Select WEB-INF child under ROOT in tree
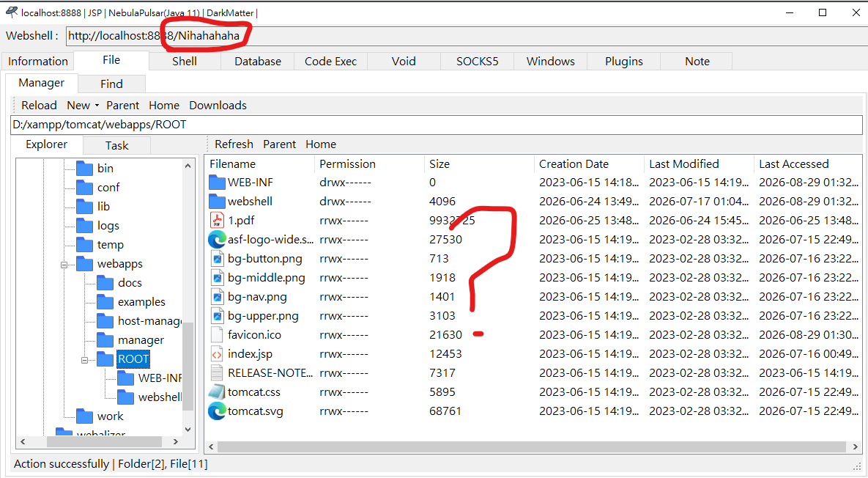The image size is (868, 478). point(160,378)
